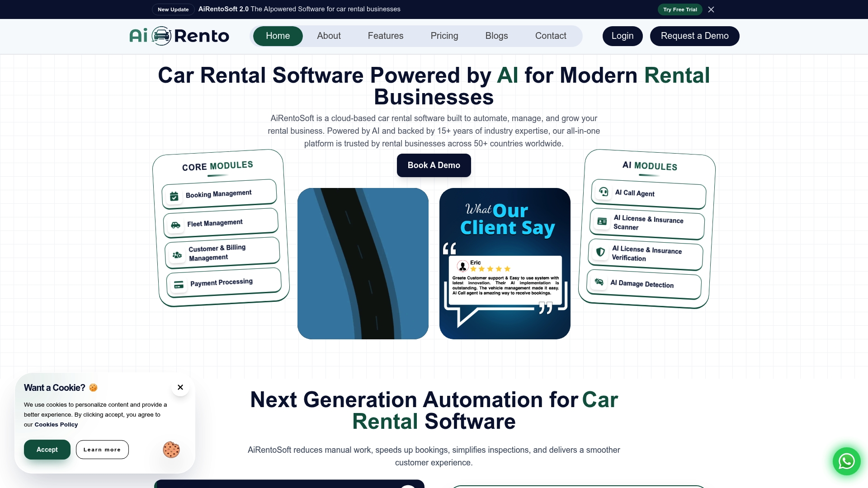
Task: Close the cookie consent popup
Action: (180, 387)
